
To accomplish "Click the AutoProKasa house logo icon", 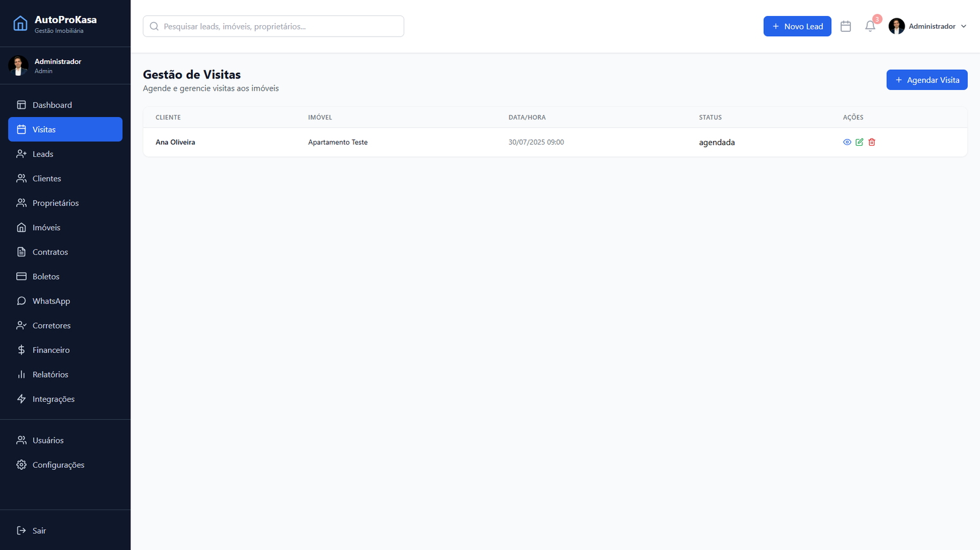I will [x=20, y=24].
